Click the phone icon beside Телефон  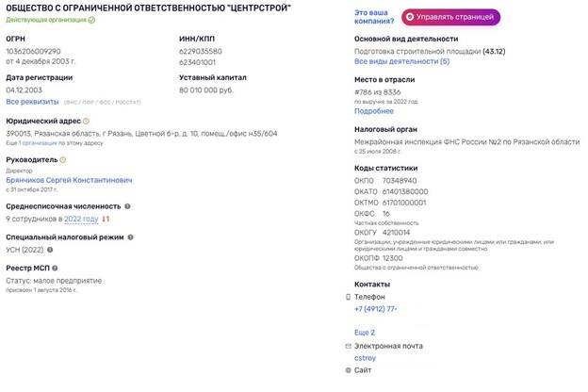coord(348,297)
